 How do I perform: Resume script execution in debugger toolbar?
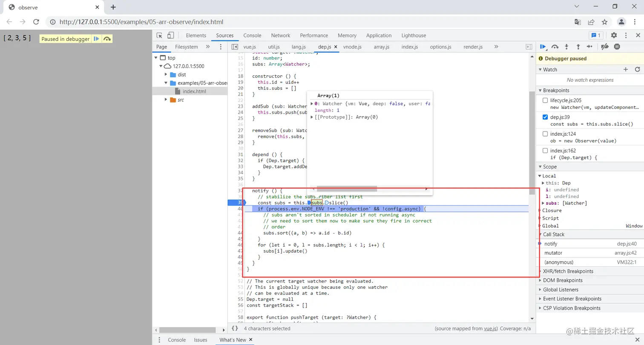coord(543,47)
